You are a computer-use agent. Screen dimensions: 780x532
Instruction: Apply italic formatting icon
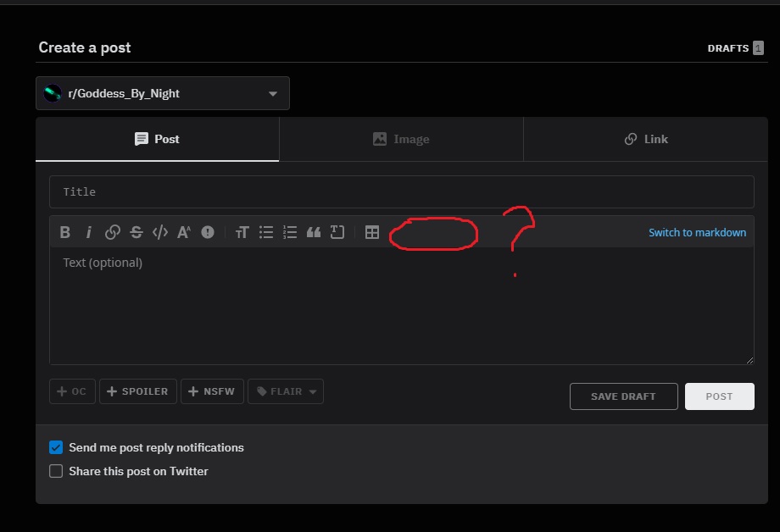click(x=88, y=232)
